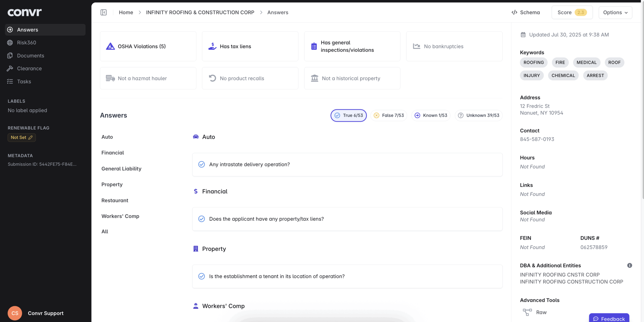Click the Answers breadcrumb
The width and height of the screenshot is (644, 322).
[278, 12]
